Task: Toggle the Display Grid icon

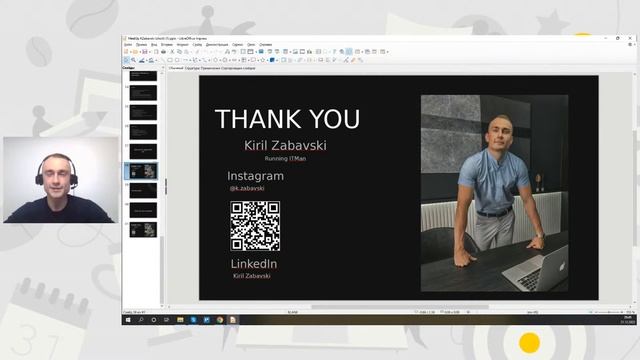Action: click(x=243, y=52)
